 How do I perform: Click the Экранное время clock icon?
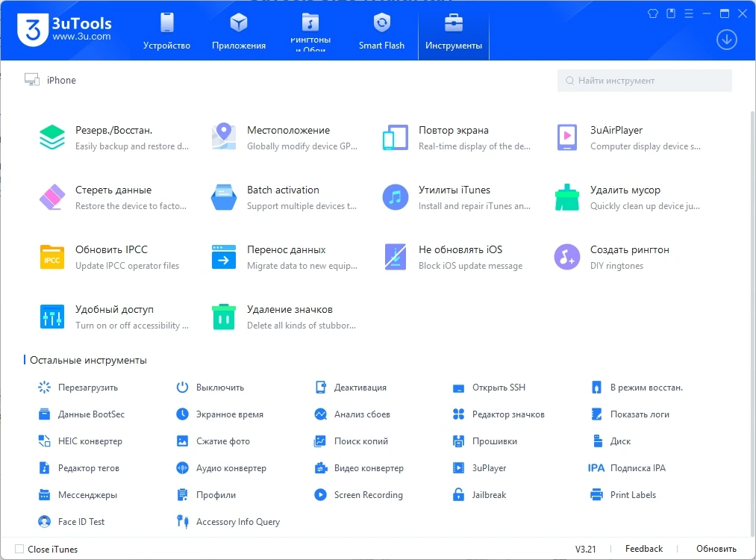(x=182, y=414)
